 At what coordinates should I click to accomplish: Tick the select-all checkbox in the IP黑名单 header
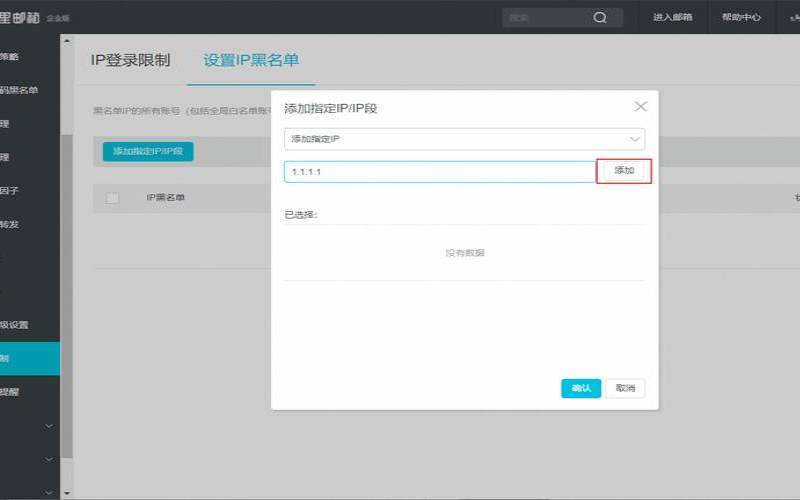(x=112, y=197)
